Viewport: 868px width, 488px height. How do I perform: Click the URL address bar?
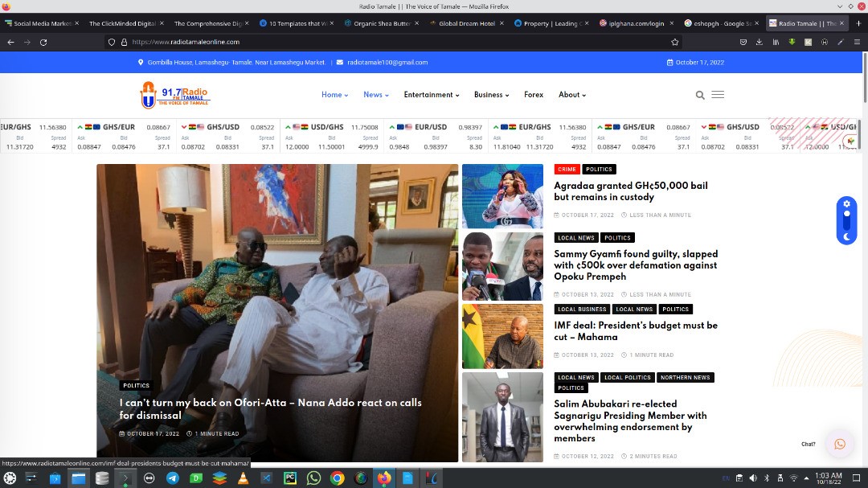[x=386, y=42]
